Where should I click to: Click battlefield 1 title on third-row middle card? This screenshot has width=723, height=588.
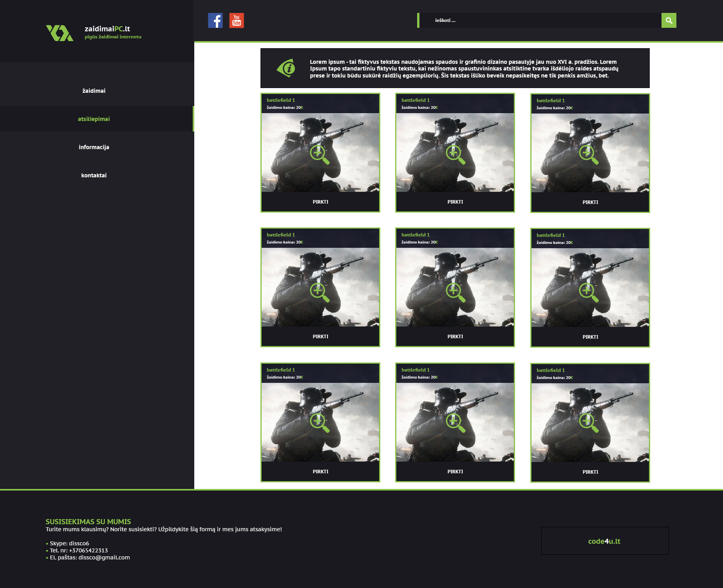(x=416, y=370)
